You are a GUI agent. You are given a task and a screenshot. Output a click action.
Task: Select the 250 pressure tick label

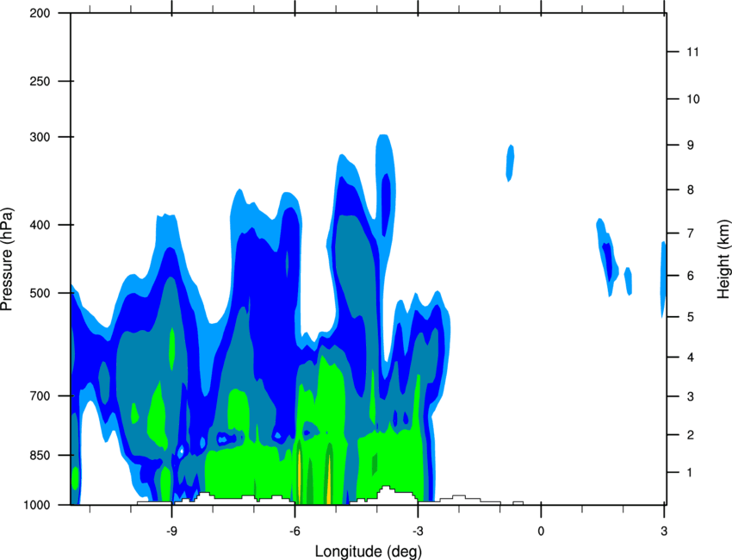click(40, 81)
